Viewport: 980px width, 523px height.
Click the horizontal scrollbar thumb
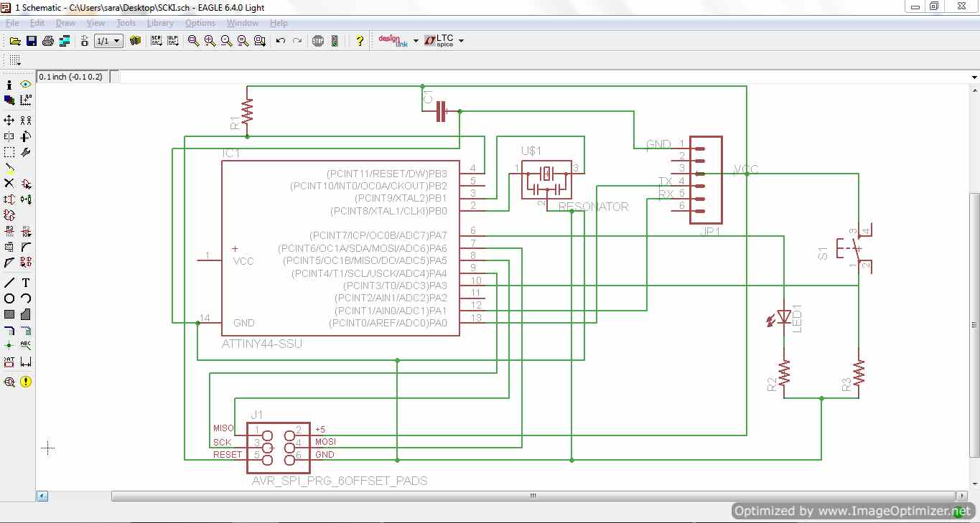(x=533, y=496)
